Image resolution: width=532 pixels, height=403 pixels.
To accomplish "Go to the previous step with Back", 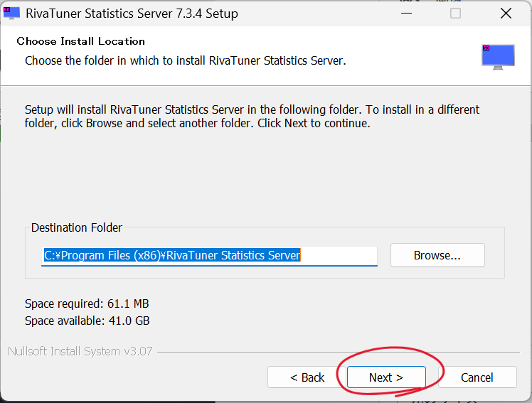I will (307, 377).
